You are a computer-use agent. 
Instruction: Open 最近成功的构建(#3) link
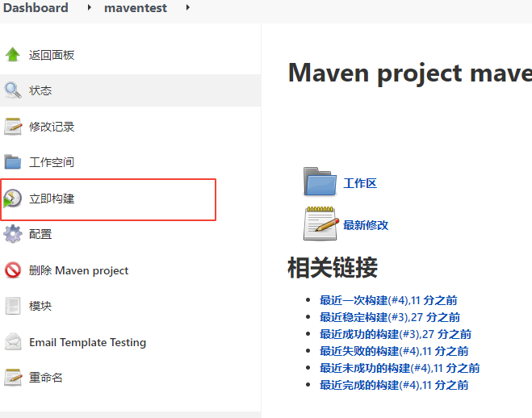tap(396, 334)
